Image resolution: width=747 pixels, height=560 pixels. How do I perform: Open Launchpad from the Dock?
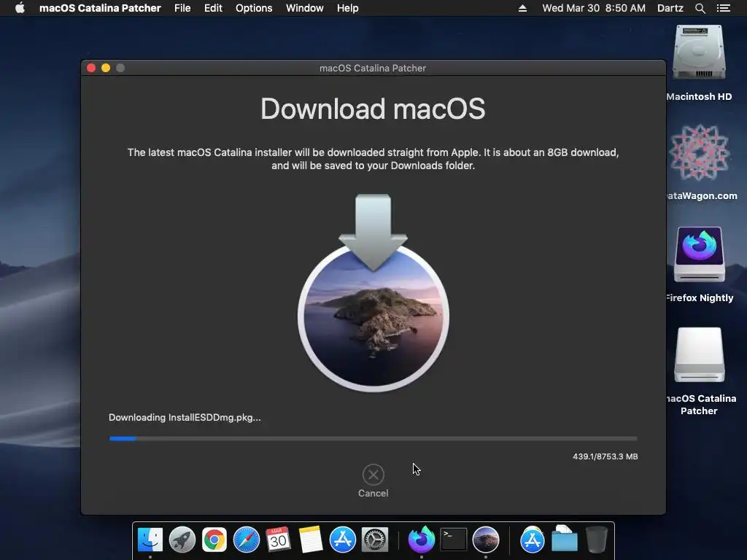coord(182,540)
